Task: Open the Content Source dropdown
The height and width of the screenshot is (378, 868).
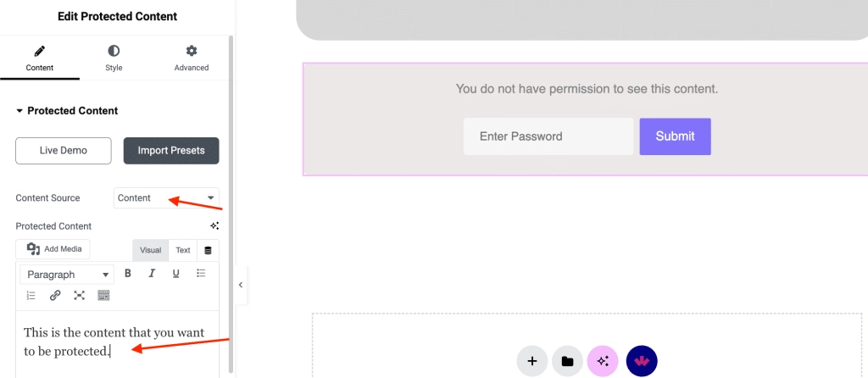Action: (166, 198)
